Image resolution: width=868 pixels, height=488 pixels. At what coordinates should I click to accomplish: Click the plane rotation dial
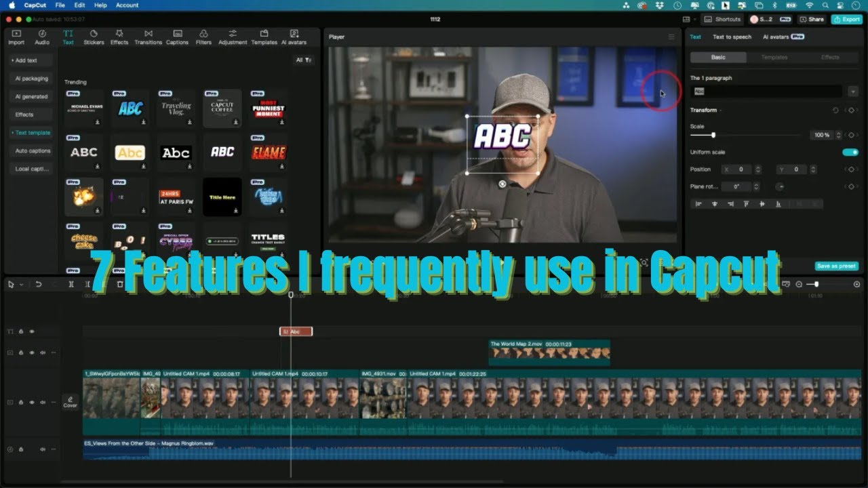pyautogui.click(x=781, y=186)
